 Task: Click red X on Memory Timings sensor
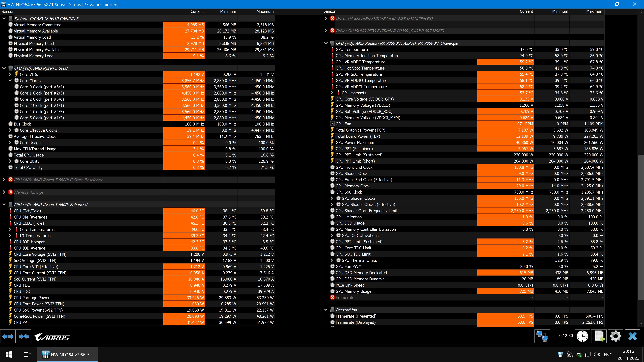[11, 192]
